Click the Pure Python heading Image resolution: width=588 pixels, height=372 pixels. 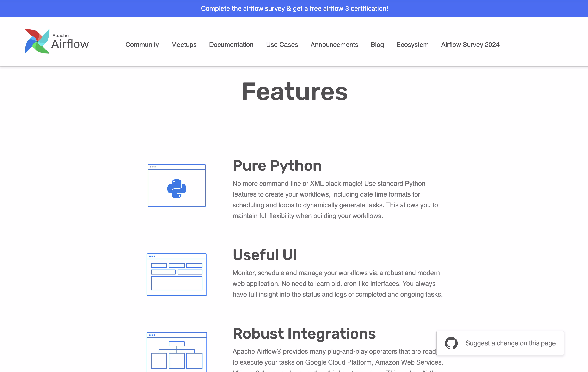pos(277,166)
